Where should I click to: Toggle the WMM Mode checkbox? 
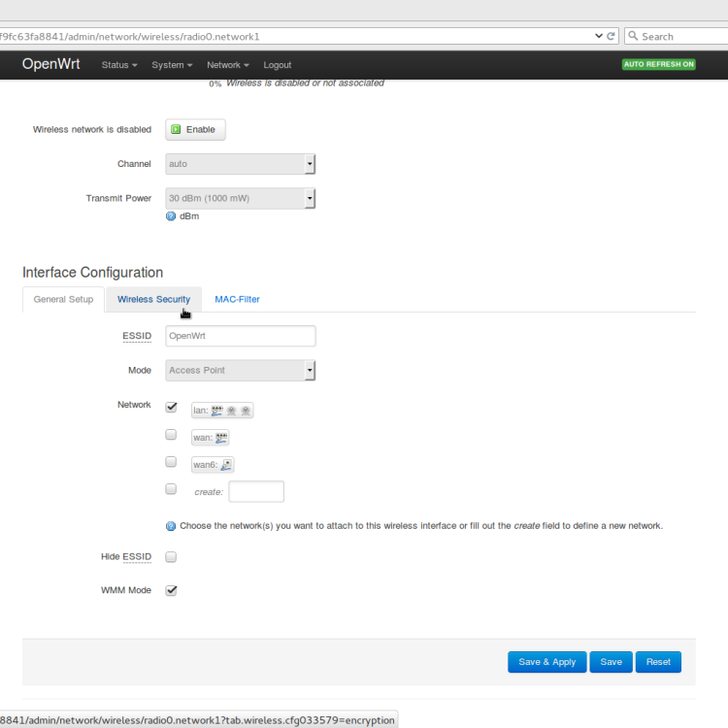coord(171,590)
